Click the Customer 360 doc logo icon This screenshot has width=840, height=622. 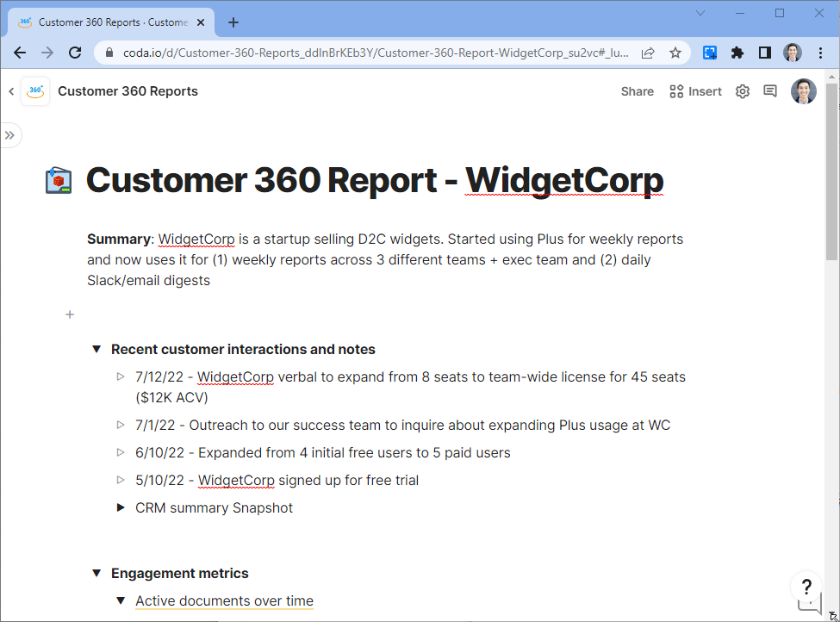[x=35, y=91]
